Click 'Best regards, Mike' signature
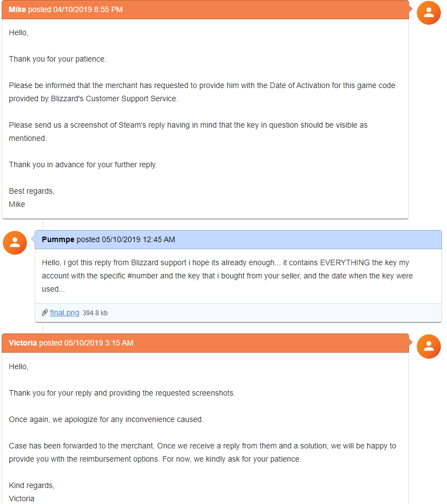447x504 pixels. pos(31,198)
